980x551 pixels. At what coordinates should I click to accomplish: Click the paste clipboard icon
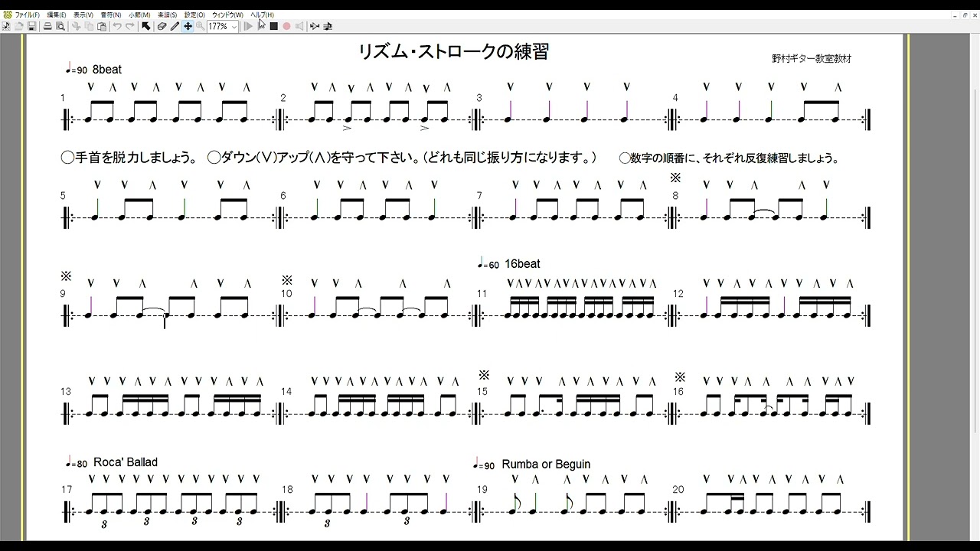102,26
